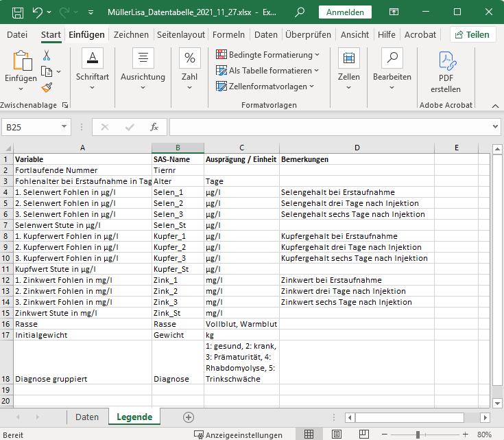
Task: Open the Daten ribbon tab
Action: coord(266,35)
